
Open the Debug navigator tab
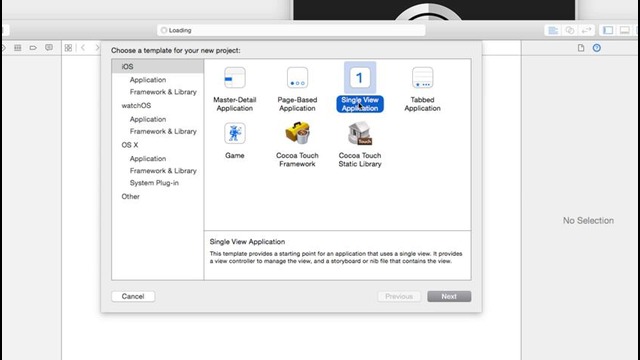click(x=18, y=48)
